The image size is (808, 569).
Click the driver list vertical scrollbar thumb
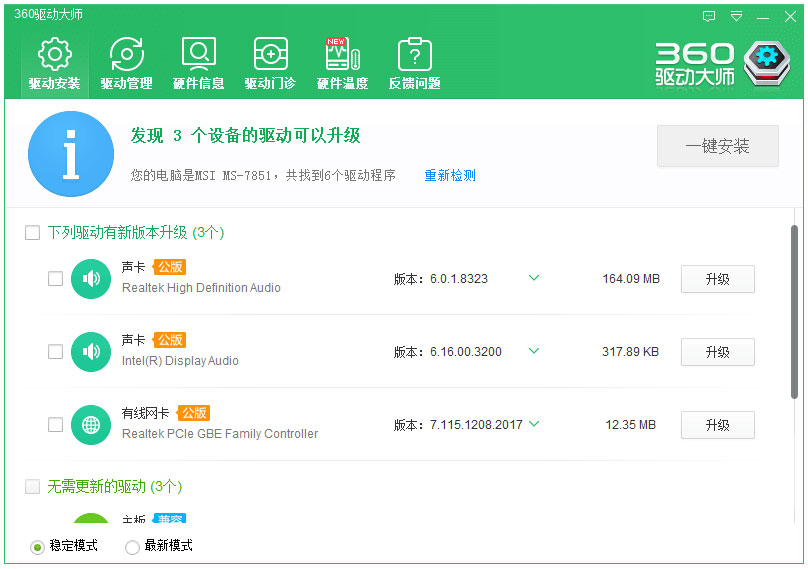pyautogui.click(x=794, y=312)
